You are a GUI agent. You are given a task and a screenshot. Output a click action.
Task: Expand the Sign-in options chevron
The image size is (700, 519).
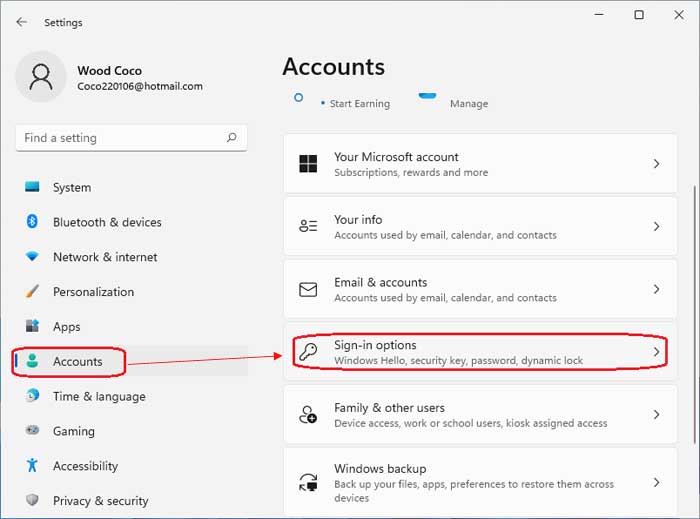tap(656, 352)
